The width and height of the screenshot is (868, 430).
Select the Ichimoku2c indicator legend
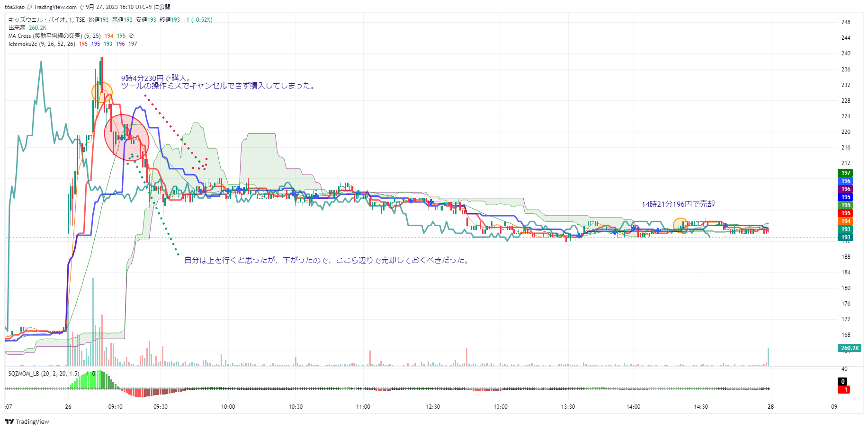pos(42,44)
